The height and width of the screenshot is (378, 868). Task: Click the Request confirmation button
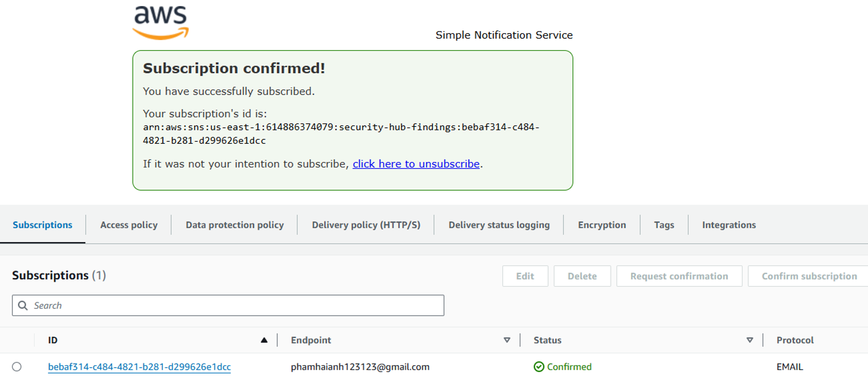pos(679,276)
